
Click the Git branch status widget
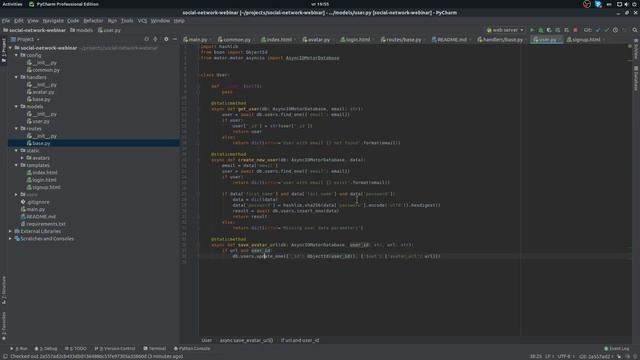click(596, 356)
